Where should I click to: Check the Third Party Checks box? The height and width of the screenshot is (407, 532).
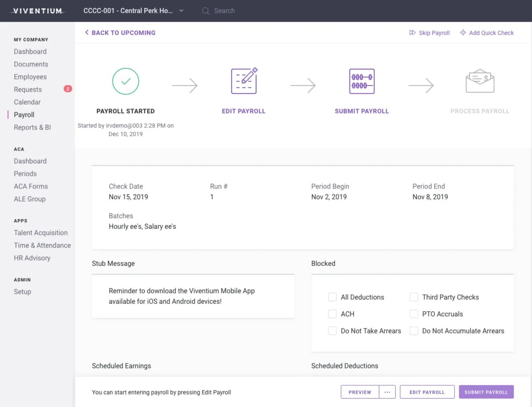[x=414, y=297]
